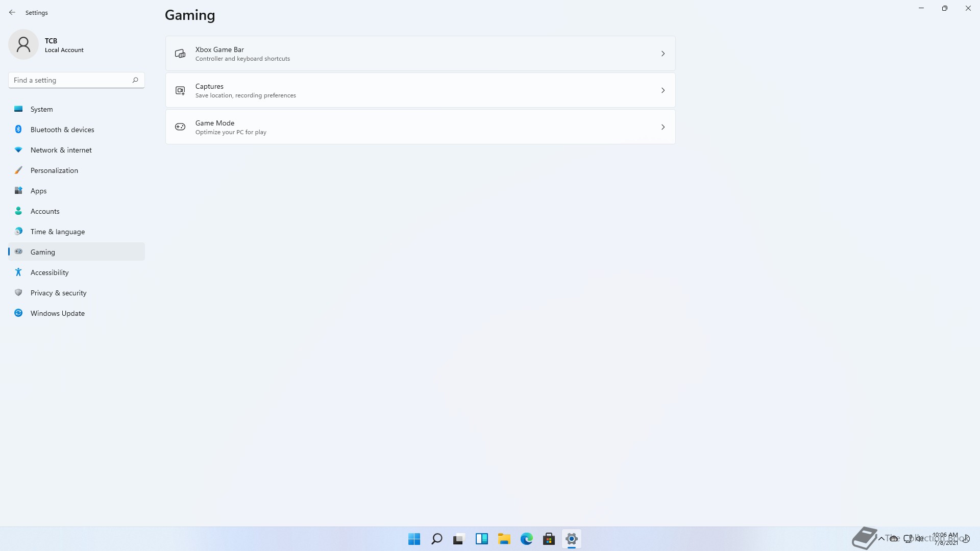Click the Local Account label
The image size is (980, 551).
pyautogui.click(x=64, y=50)
